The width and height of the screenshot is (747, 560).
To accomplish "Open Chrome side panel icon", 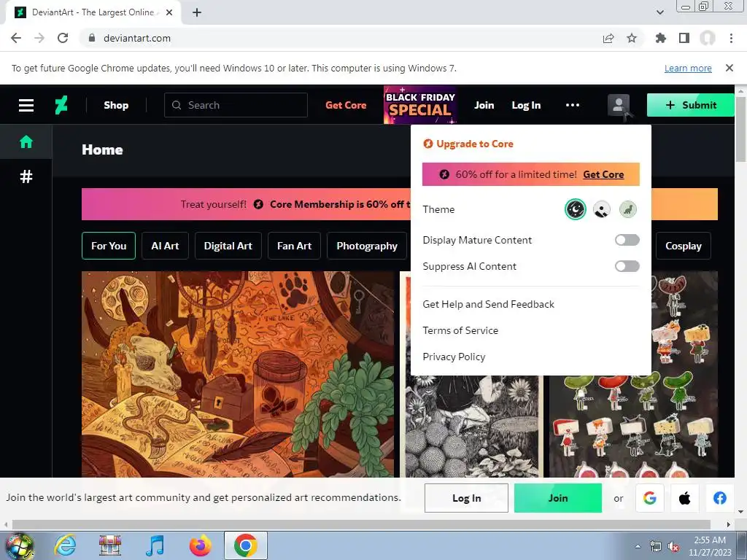I will (x=684, y=38).
